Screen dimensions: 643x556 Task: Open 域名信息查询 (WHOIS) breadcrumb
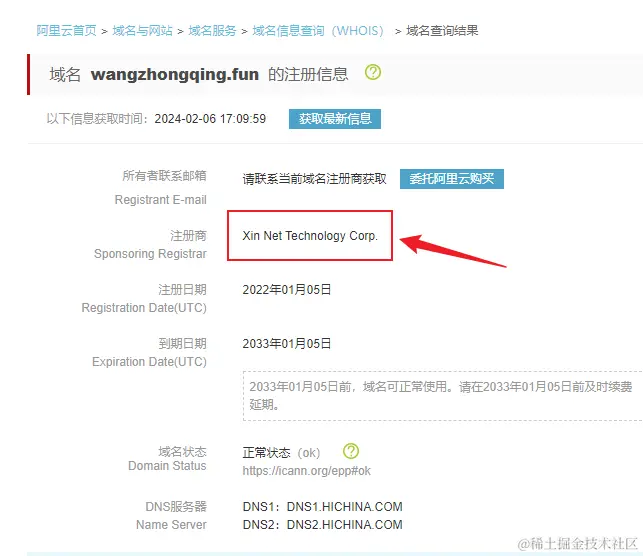click(x=318, y=31)
